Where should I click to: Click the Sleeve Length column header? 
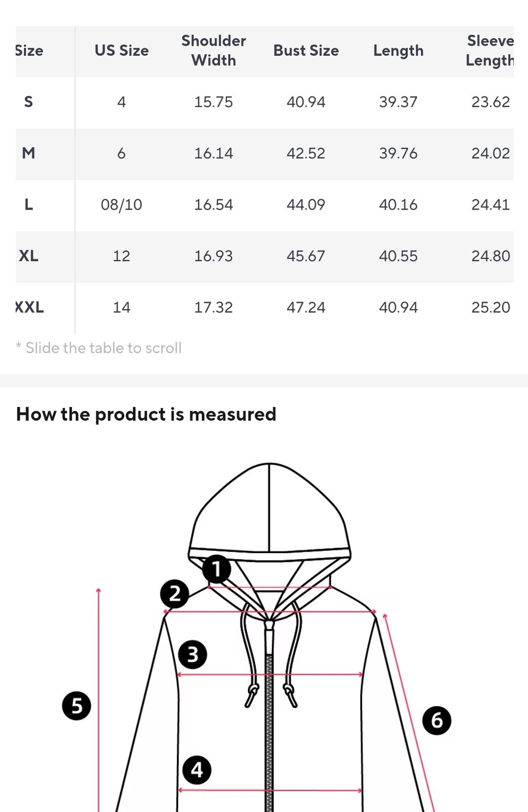click(490, 50)
